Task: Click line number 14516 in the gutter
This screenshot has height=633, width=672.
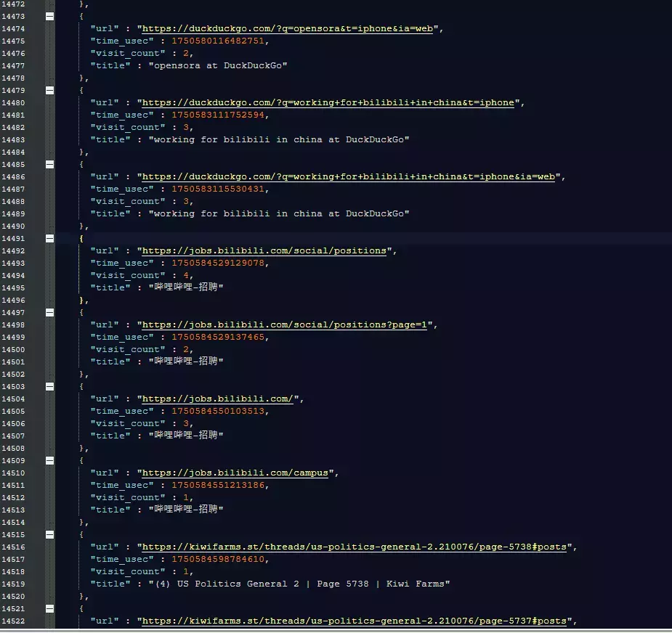Action: 13,547
